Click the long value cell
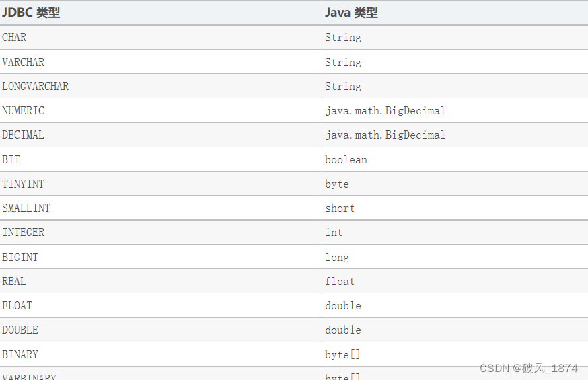 click(455, 257)
